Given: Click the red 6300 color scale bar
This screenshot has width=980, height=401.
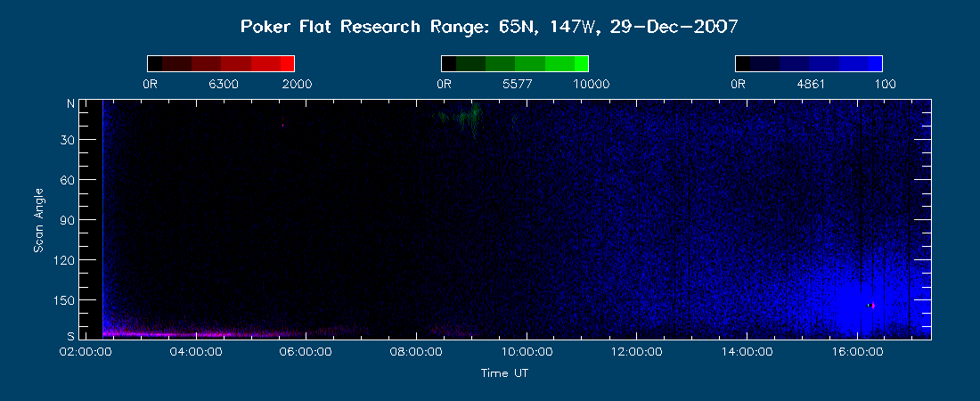Looking at the screenshot, I should (x=221, y=64).
